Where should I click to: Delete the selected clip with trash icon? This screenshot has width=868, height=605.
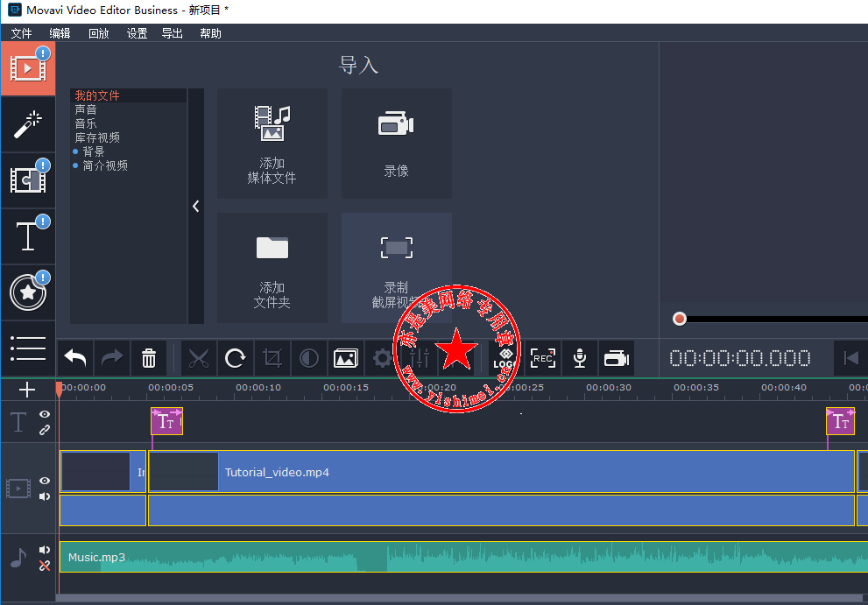point(148,359)
